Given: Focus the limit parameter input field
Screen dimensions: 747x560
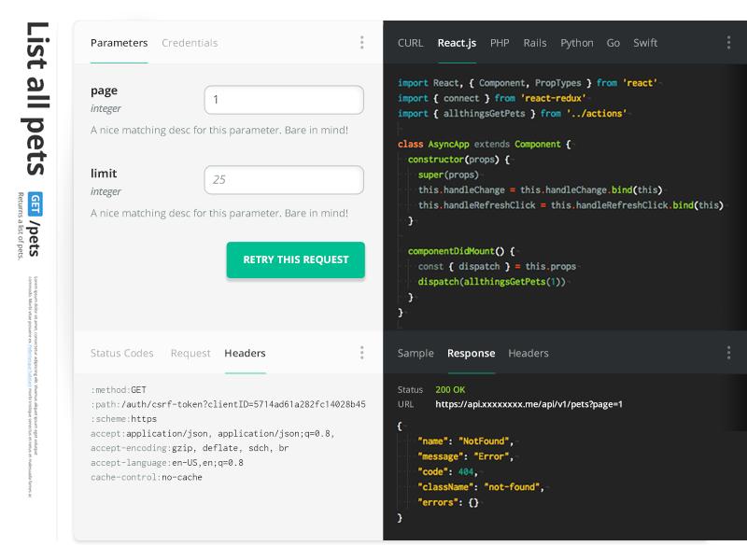Looking at the screenshot, I should coord(284,180).
